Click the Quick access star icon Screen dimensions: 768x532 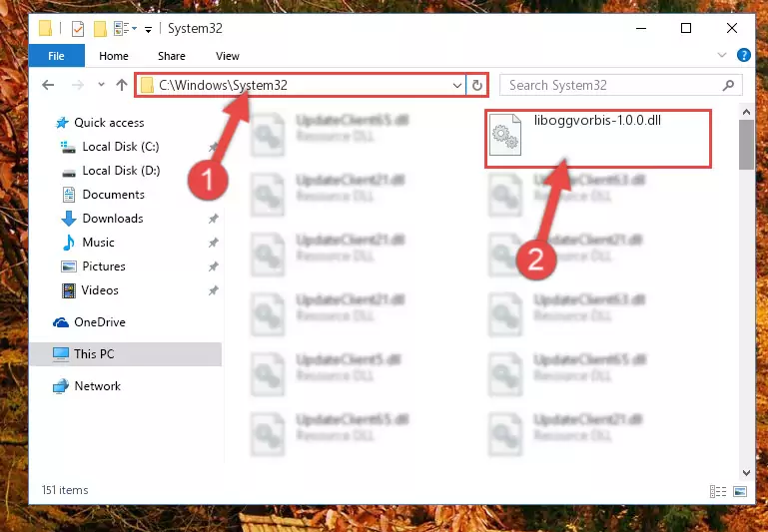62,123
